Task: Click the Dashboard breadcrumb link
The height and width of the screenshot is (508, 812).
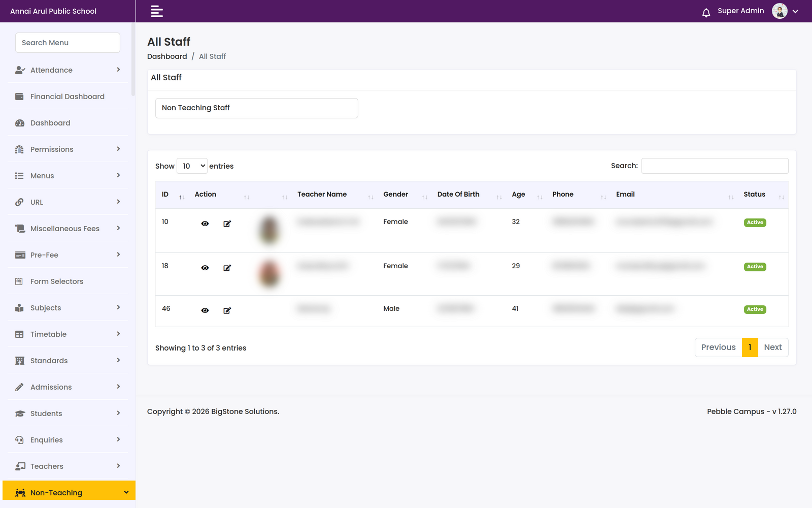Action: click(167, 56)
